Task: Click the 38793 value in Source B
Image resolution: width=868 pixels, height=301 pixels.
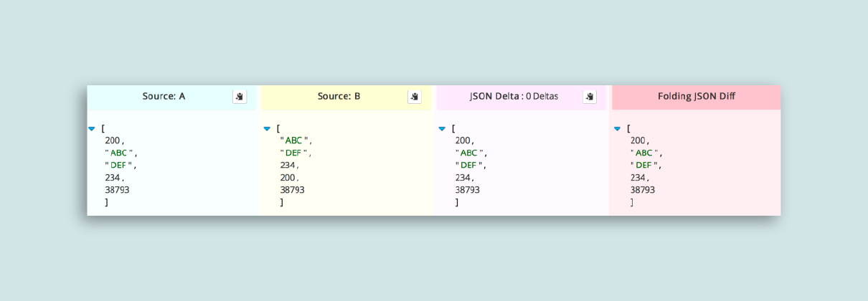Action: 292,190
